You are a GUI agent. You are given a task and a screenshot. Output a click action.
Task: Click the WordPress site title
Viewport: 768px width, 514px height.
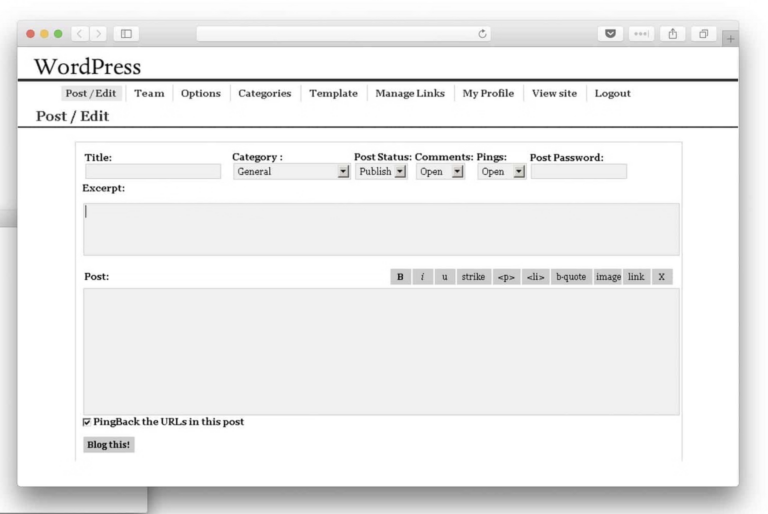click(x=88, y=67)
